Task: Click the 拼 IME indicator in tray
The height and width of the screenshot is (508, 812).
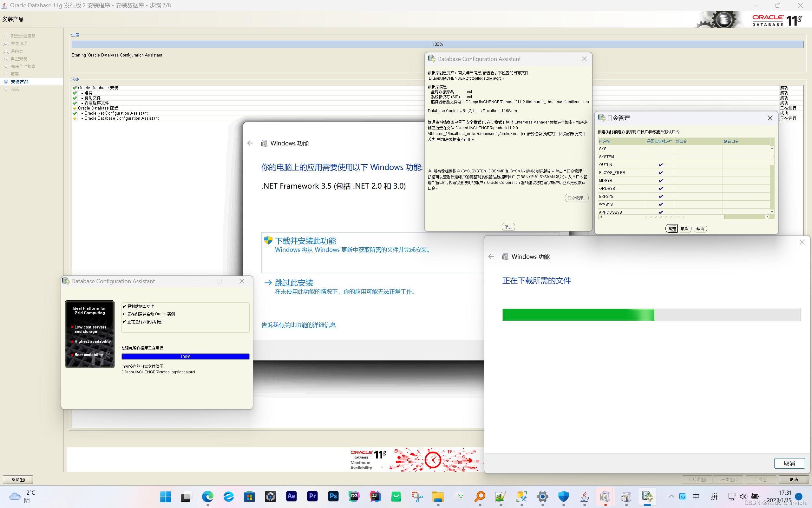Action: pyautogui.click(x=714, y=496)
